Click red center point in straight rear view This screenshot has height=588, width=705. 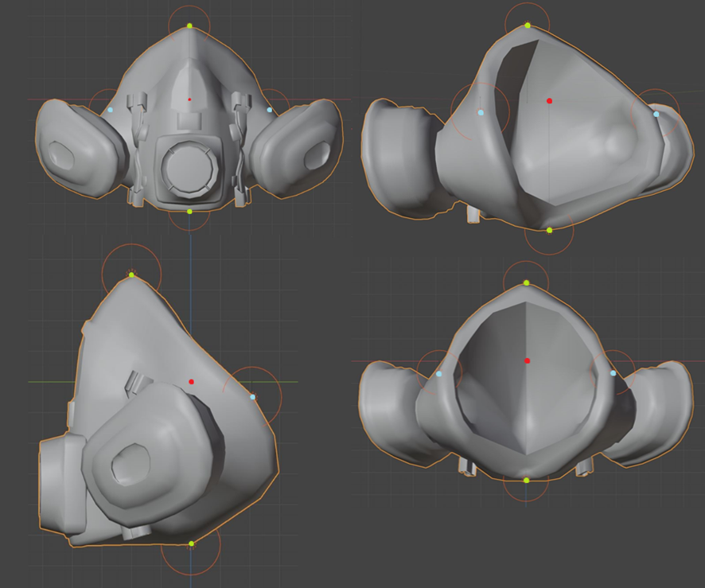pos(528,360)
